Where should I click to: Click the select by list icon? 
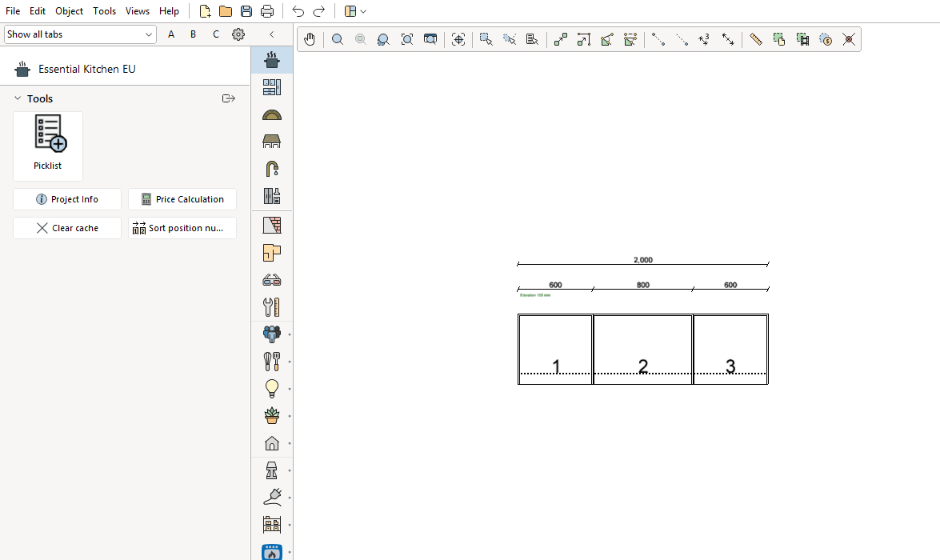coord(532,39)
